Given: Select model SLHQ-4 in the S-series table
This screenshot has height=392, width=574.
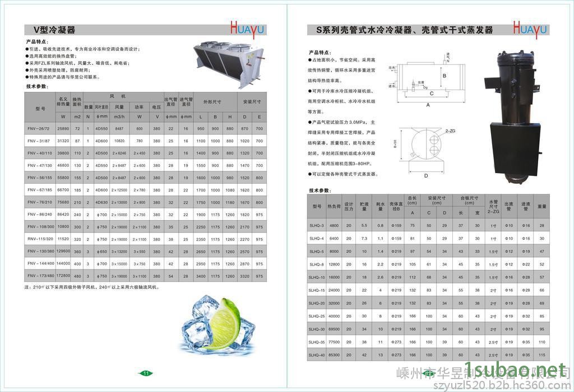Looking at the screenshot, I should [317, 239].
